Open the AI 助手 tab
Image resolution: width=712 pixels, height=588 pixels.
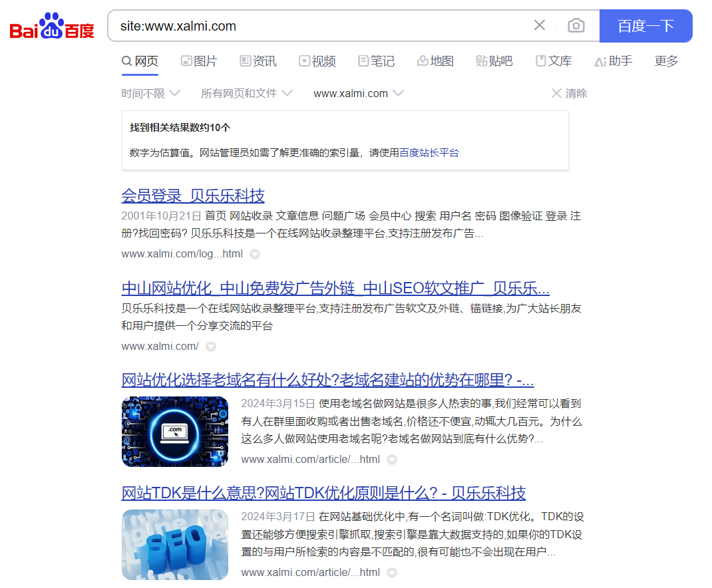[x=613, y=61]
